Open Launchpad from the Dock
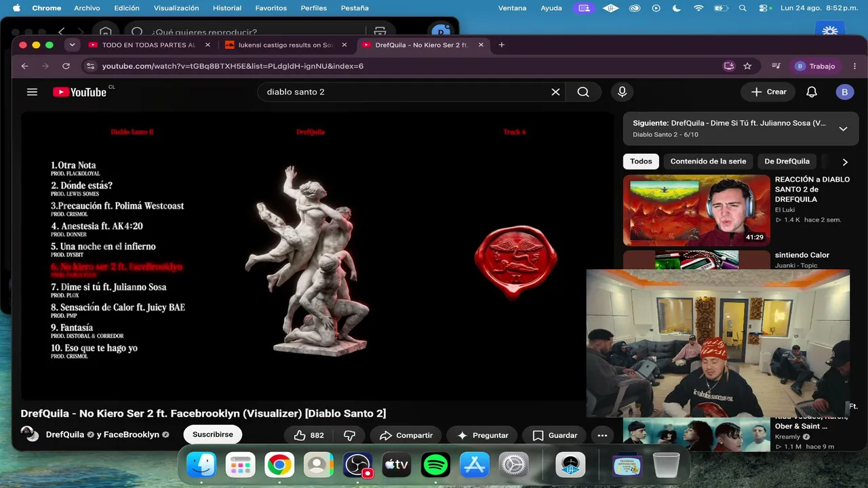868x488 pixels. click(240, 465)
